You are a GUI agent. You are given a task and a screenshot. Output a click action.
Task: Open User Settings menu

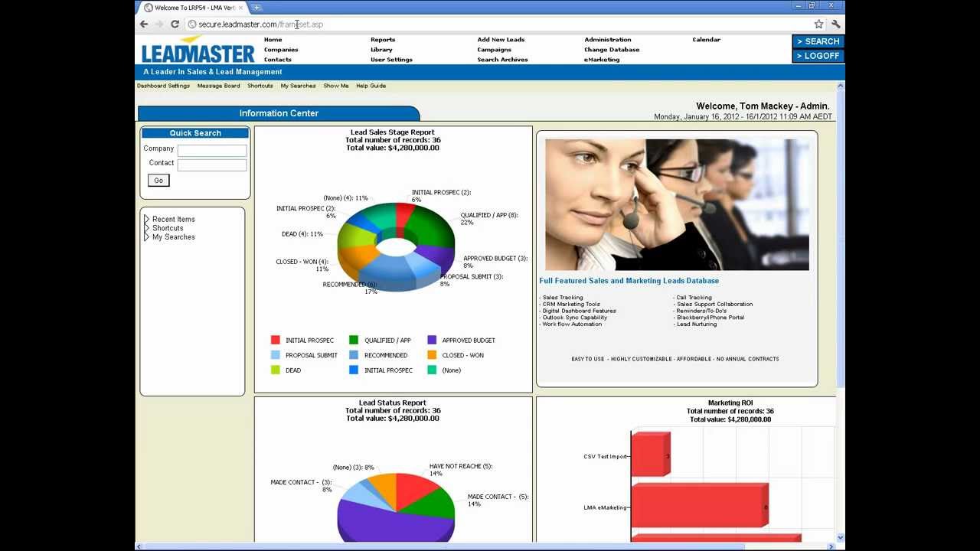pyautogui.click(x=391, y=60)
